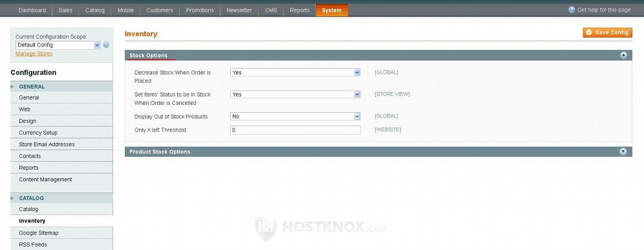This screenshot has width=644, height=250.
Task: Click the help icon beside the Configuration Scope dropdown
Action: (106, 45)
